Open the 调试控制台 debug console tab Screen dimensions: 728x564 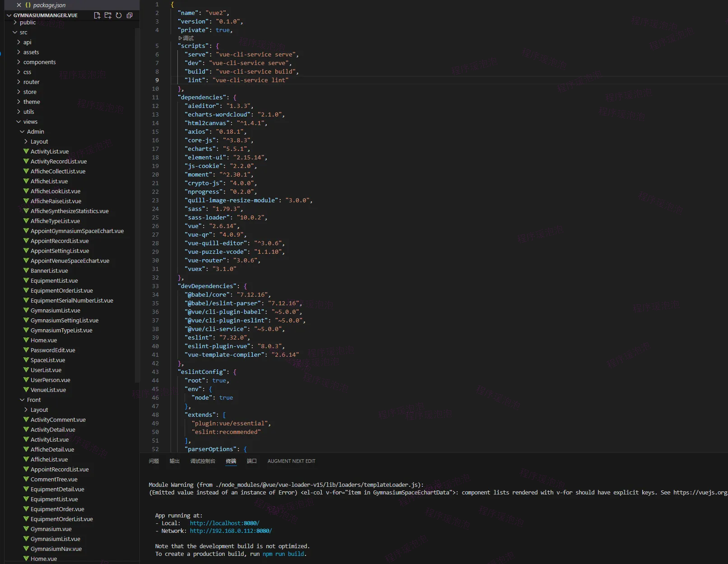tap(203, 461)
